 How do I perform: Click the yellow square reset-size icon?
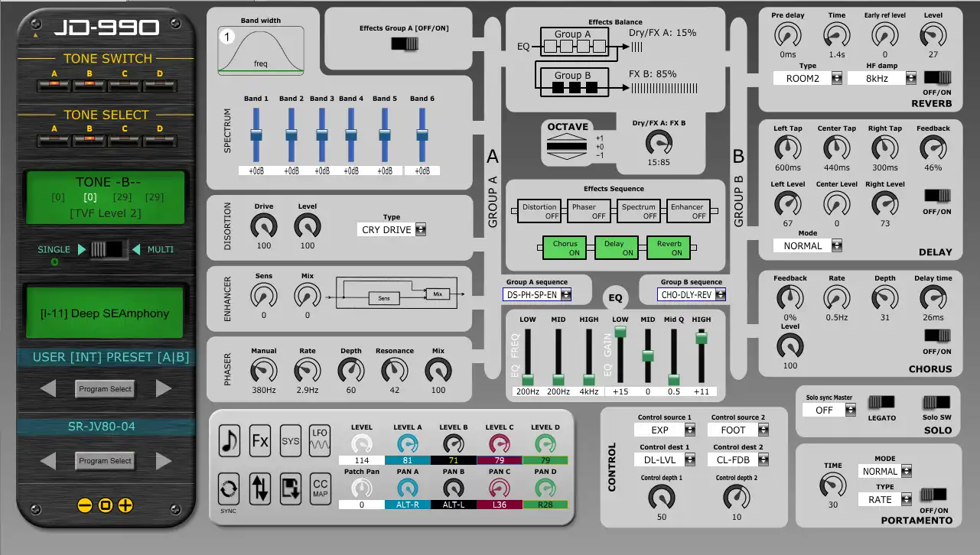pos(106,505)
